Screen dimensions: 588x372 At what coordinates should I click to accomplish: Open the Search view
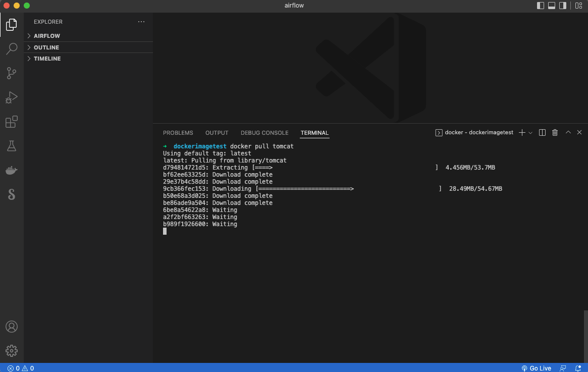coord(12,49)
